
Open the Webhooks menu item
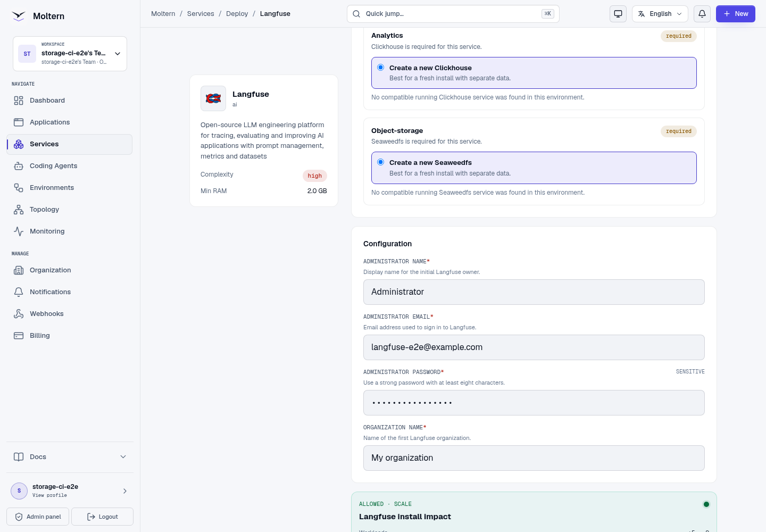coord(70,314)
